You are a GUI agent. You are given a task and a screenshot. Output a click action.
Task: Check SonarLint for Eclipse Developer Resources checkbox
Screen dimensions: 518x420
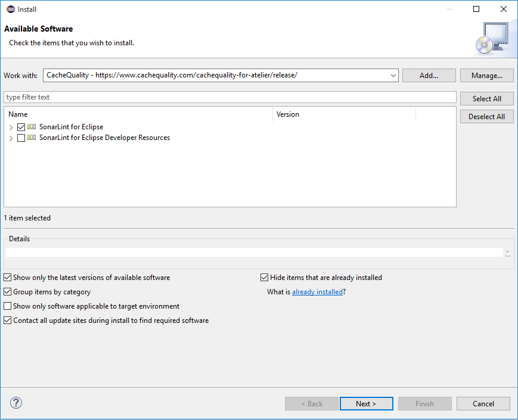tap(21, 138)
